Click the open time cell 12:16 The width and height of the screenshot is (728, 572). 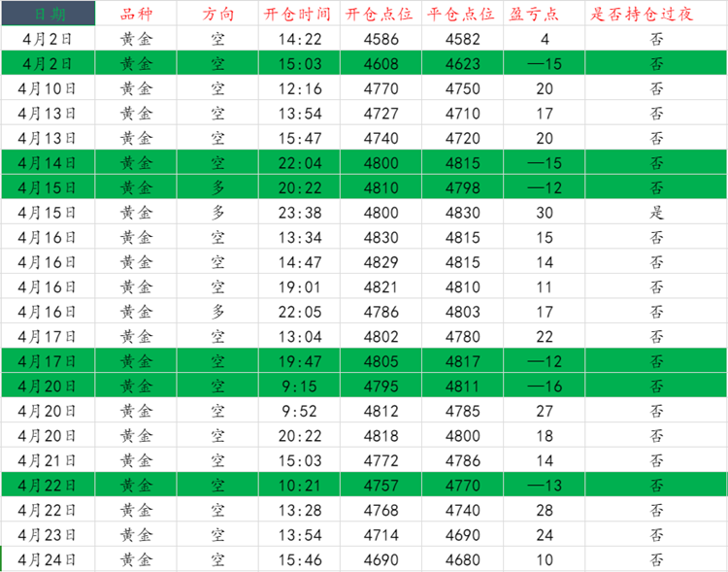[x=300, y=87]
